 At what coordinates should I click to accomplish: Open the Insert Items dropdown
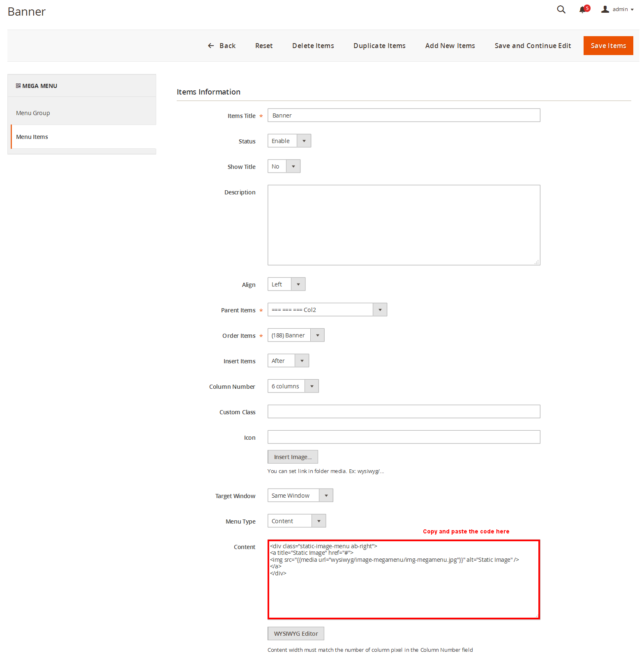[x=288, y=361]
